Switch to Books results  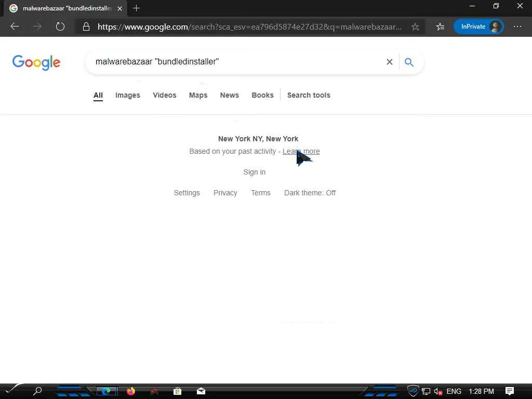[x=262, y=96]
